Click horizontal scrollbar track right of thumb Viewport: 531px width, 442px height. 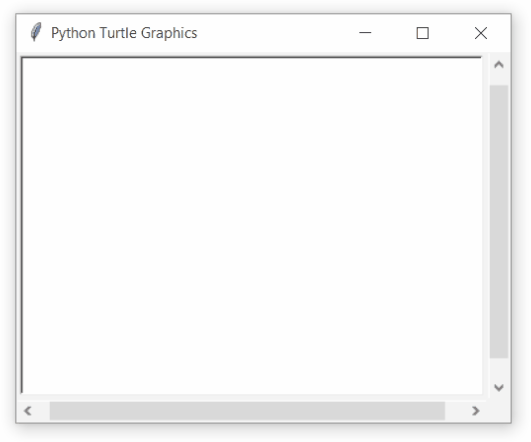pos(455,411)
